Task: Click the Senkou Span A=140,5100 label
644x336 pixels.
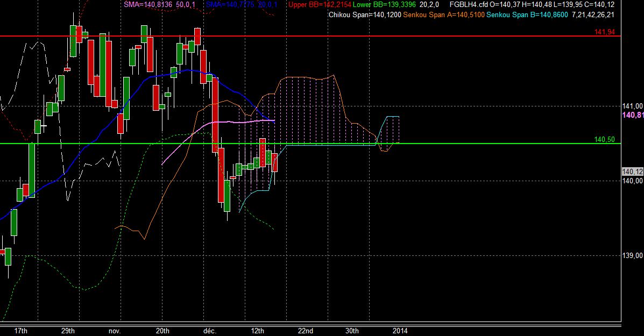Action: (x=443, y=15)
